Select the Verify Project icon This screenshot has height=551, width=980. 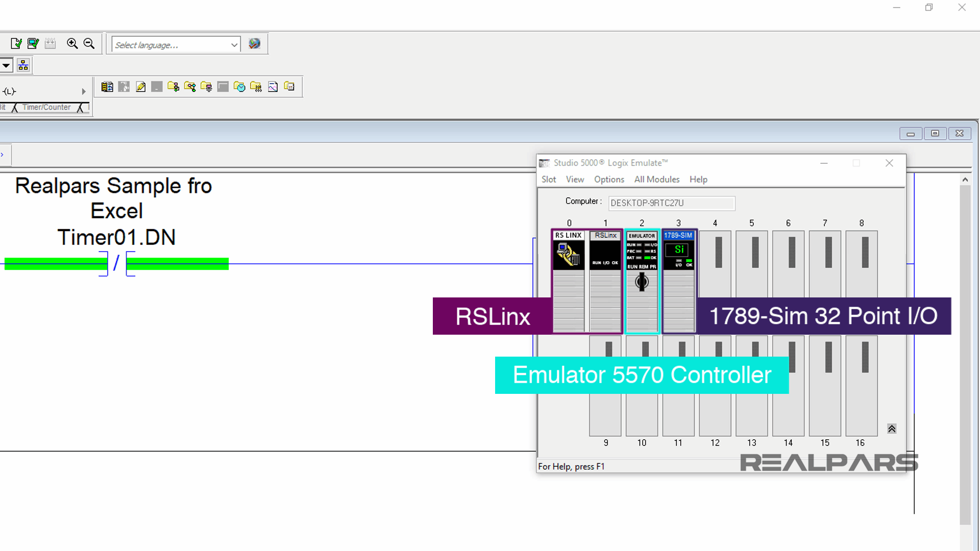click(33, 43)
